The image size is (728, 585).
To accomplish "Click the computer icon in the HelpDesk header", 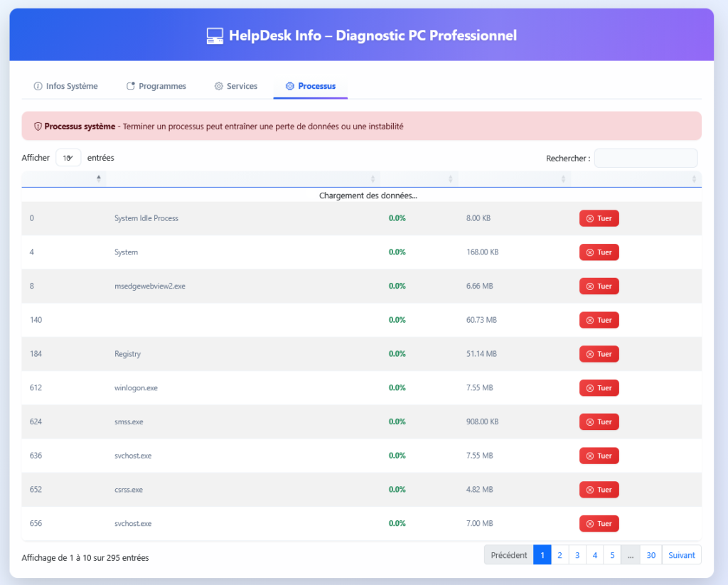I will point(215,36).
